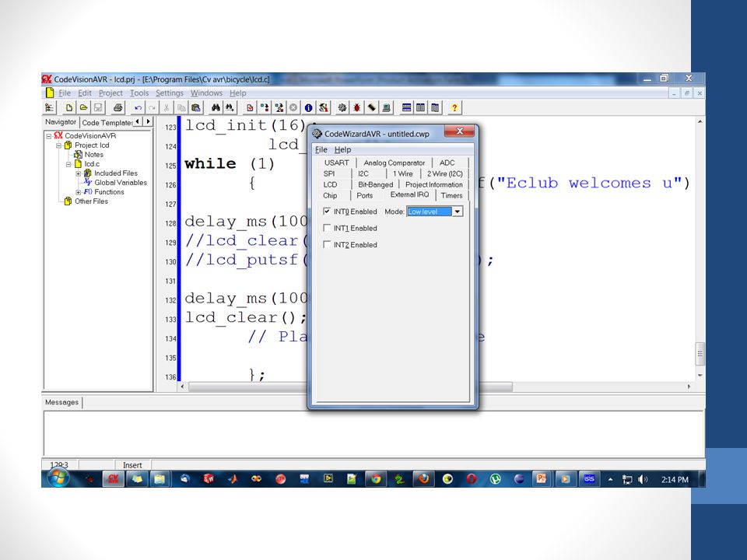Collapse the lcd.c tree node
747x560 pixels.
[68, 164]
